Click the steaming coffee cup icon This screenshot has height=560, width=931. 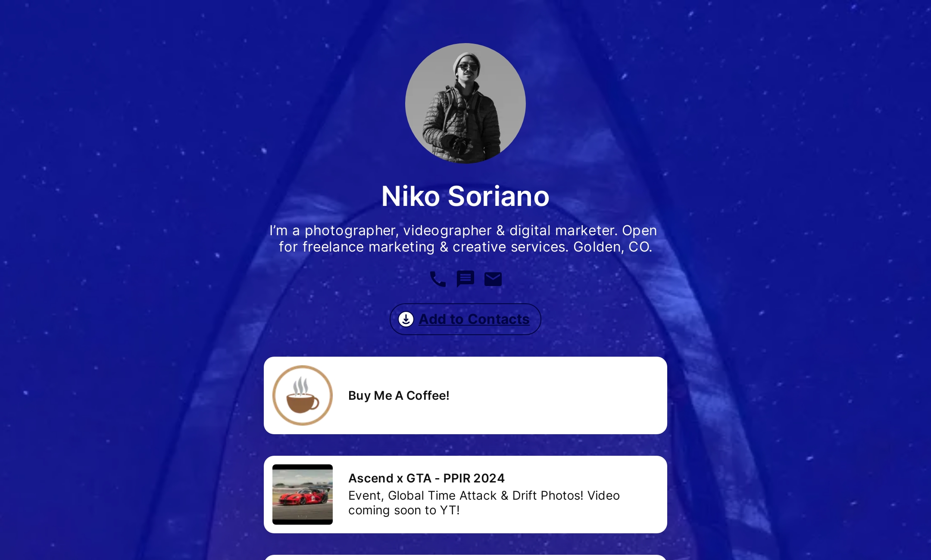(x=303, y=395)
